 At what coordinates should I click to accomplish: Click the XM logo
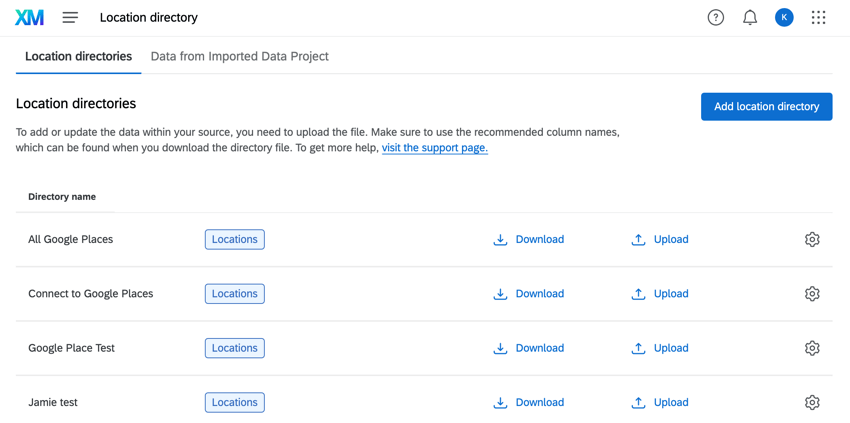coord(29,18)
